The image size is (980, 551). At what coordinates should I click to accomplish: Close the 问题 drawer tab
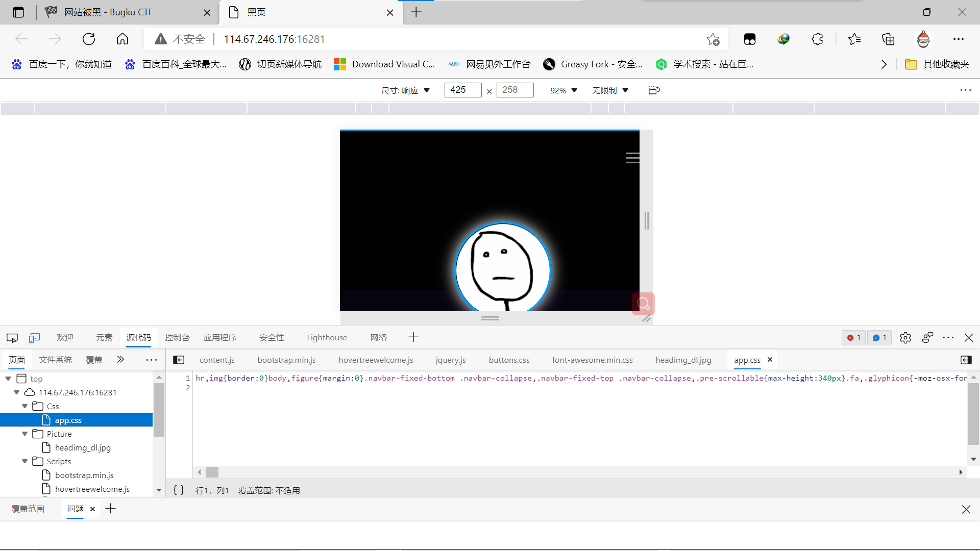[92, 509]
